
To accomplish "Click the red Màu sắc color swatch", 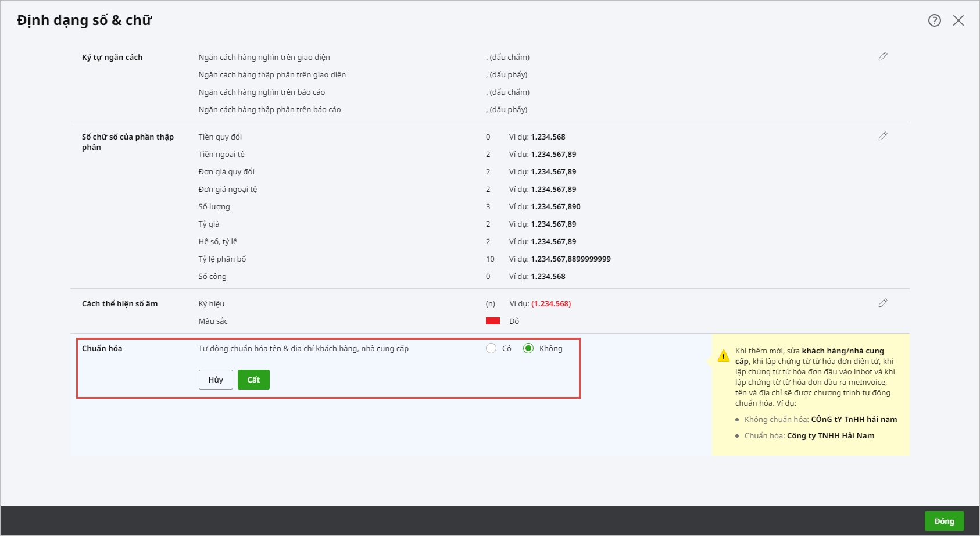I will tap(493, 321).
